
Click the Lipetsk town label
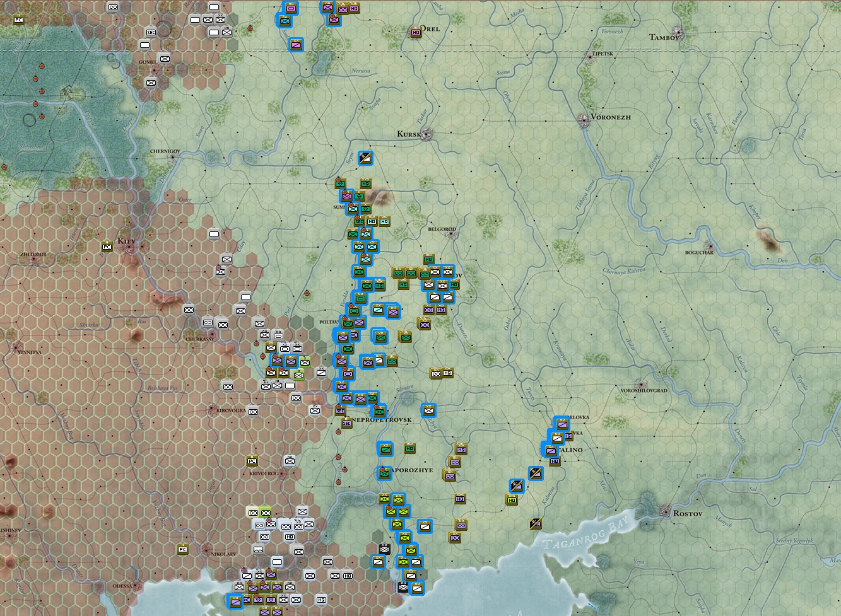(603, 54)
